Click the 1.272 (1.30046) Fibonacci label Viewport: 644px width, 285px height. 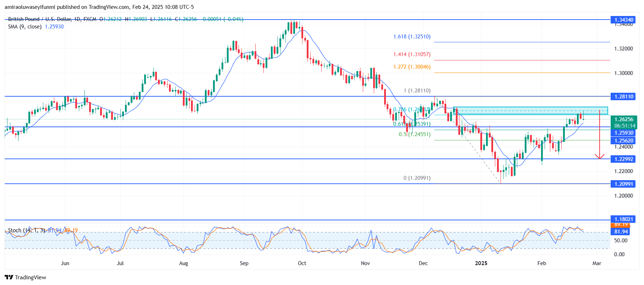coord(412,67)
